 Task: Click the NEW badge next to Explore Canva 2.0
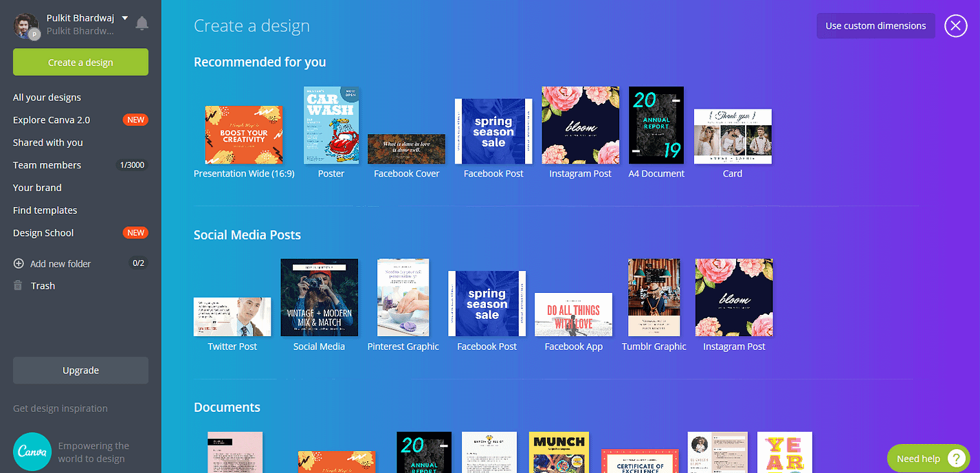(135, 120)
